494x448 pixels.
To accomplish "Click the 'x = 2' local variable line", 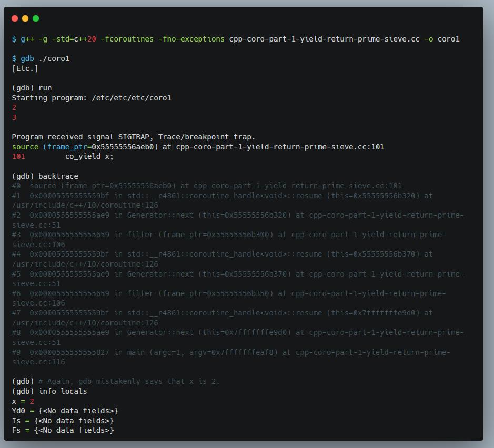I will point(23,401).
